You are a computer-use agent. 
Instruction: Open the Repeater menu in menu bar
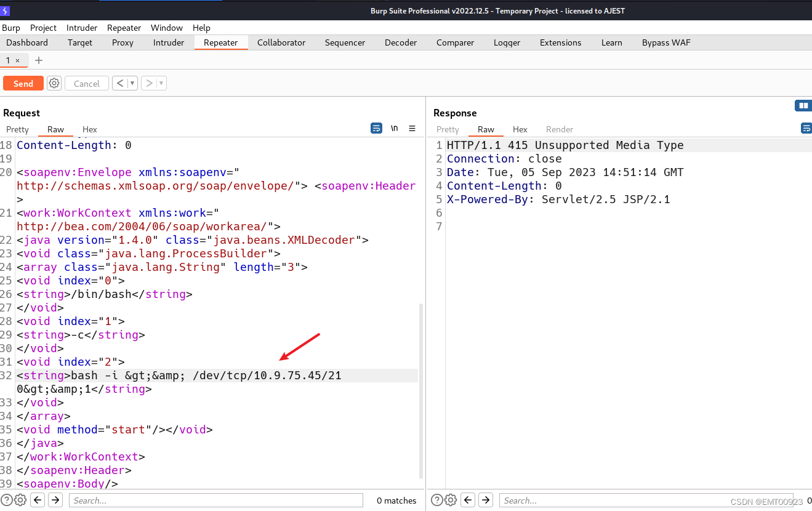pyautogui.click(x=124, y=28)
